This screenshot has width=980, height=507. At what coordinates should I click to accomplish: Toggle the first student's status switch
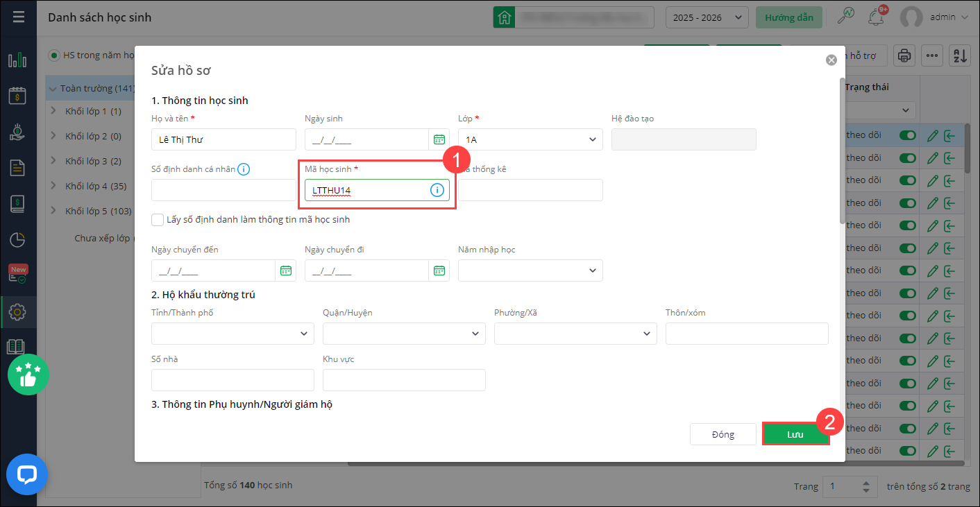click(x=908, y=136)
